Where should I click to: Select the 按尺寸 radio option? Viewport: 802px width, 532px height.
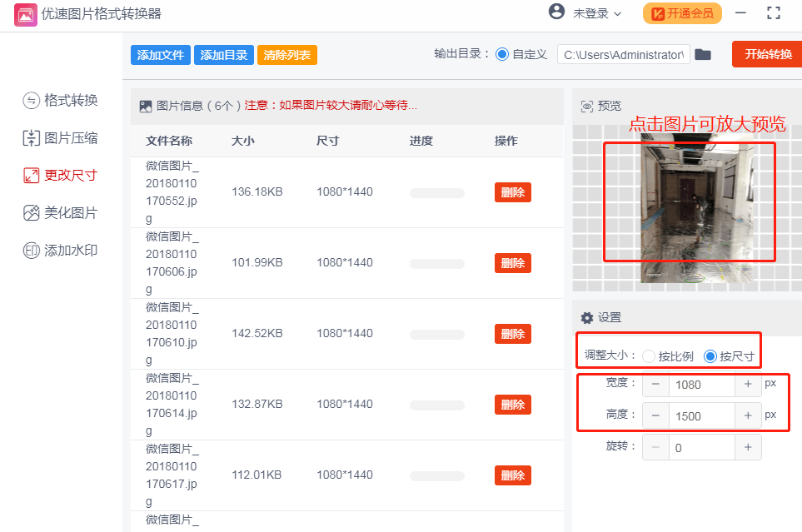(x=710, y=356)
